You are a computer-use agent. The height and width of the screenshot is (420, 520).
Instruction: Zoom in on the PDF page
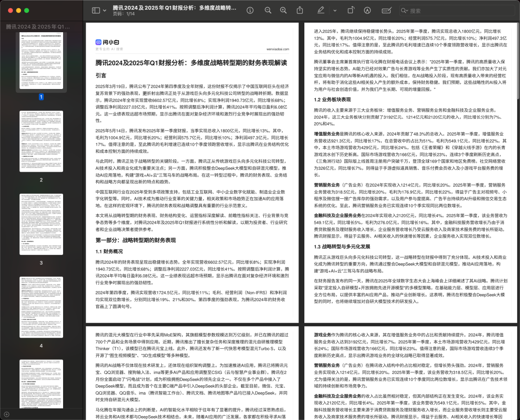point(283,11)
